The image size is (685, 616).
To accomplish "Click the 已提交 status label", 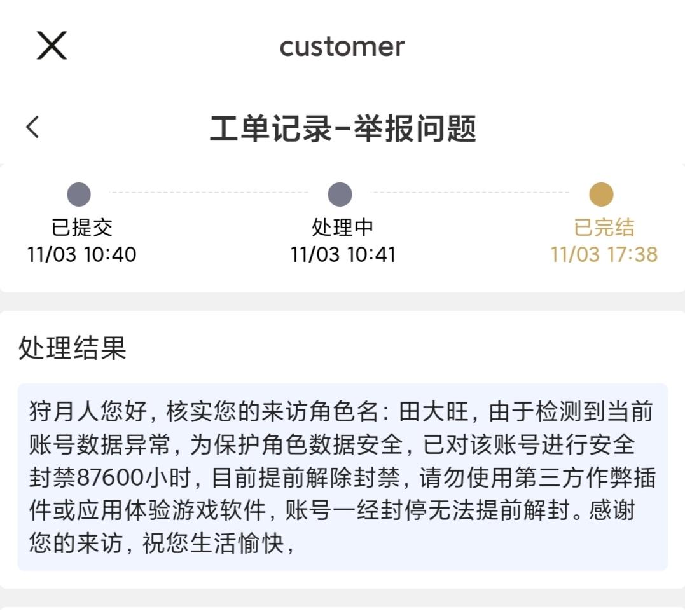I will pyautogui.click(x=81, y=228).
